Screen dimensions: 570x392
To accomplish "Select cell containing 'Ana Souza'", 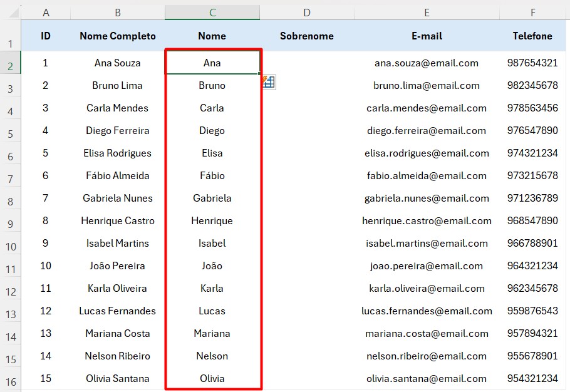I will (118, 63).
